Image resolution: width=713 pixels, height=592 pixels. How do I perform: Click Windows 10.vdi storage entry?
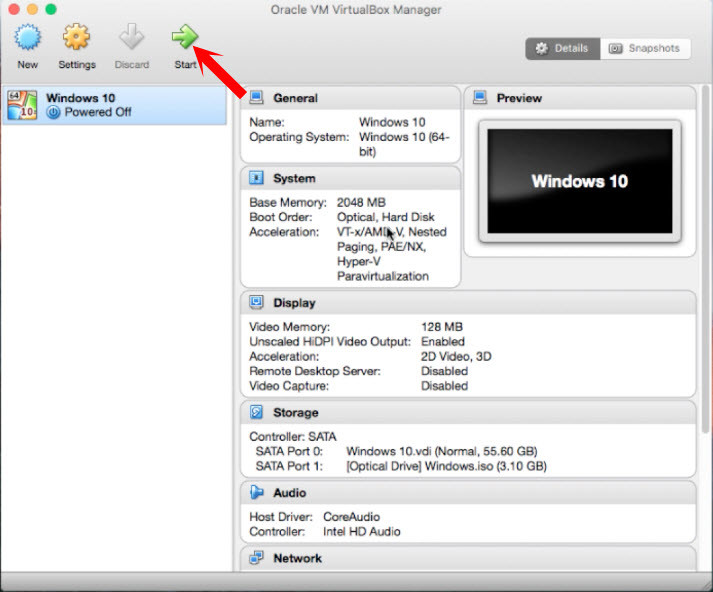coord(442,451)
